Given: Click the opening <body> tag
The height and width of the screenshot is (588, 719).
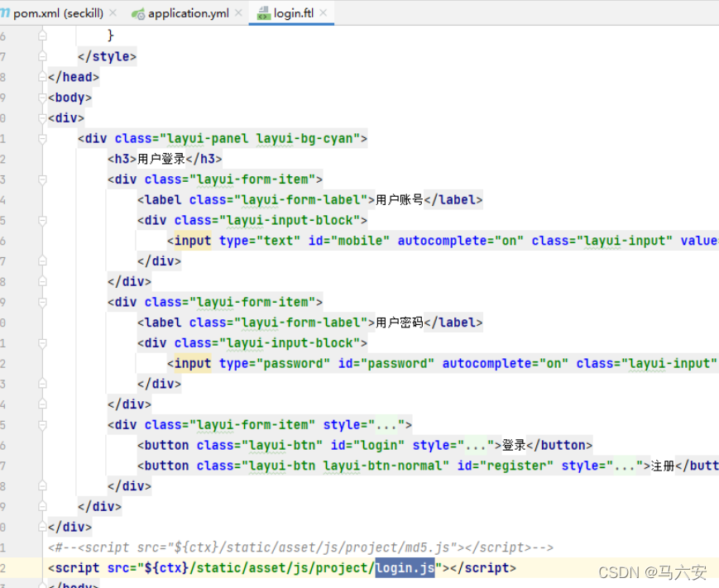Looking at the screenshot, I should coord(70,98).
